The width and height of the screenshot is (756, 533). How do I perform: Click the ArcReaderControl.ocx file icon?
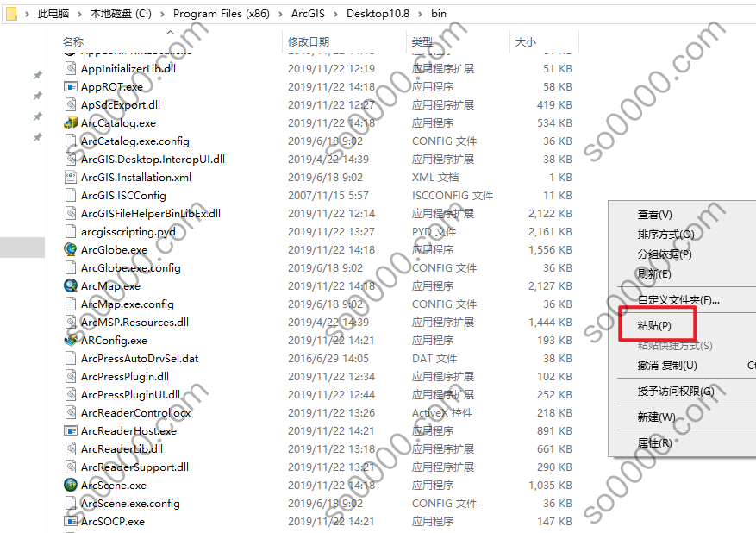71,412
